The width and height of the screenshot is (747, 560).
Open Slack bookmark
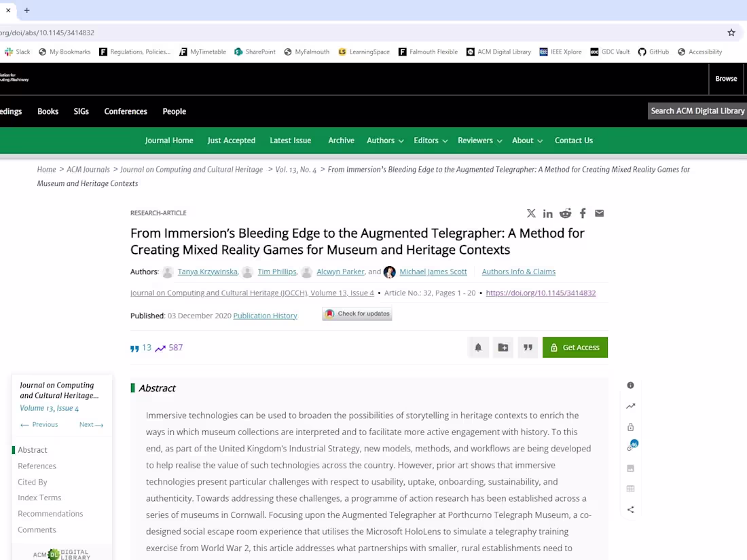[17, 52]
